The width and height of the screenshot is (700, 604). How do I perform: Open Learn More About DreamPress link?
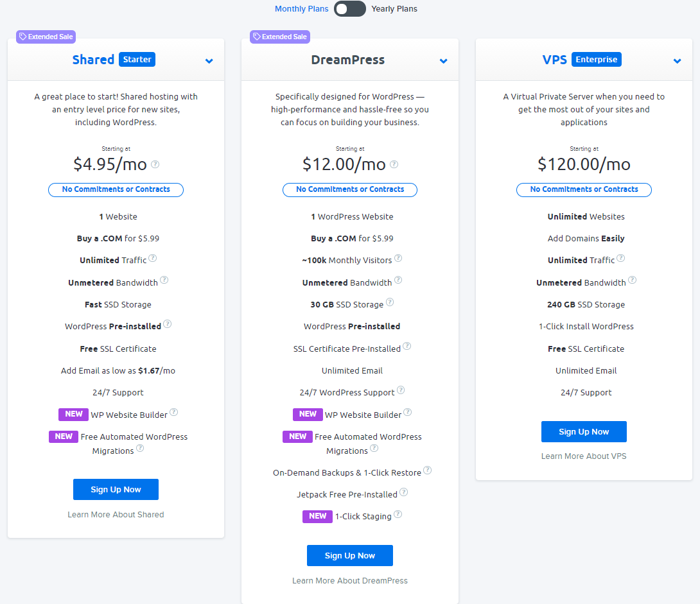tap(350, 580)
